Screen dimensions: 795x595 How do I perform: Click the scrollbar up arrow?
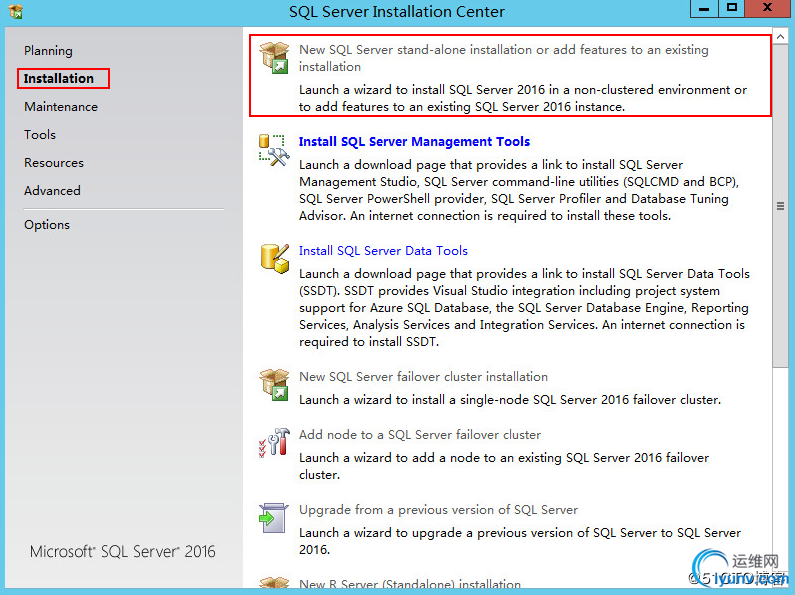780,36
